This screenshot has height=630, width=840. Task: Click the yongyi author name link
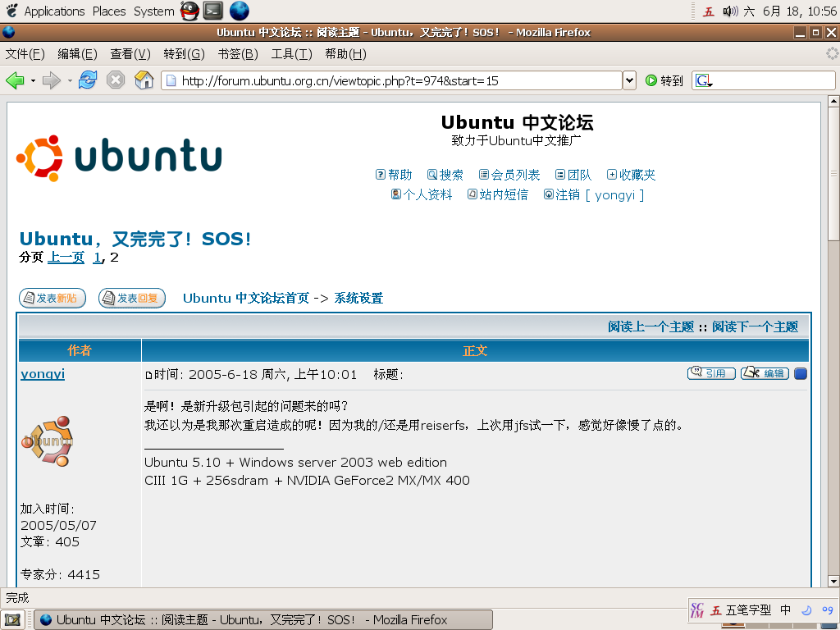[x=43, y=373]
